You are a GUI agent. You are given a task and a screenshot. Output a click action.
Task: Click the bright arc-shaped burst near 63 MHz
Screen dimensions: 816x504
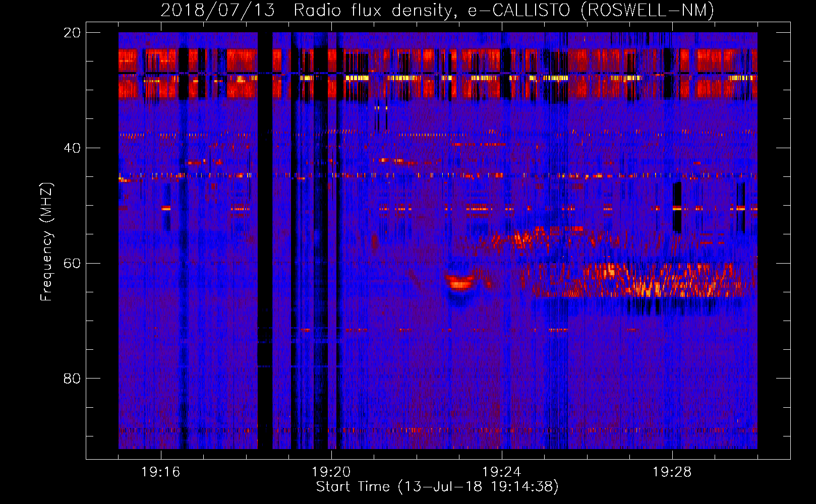(460, 282)
